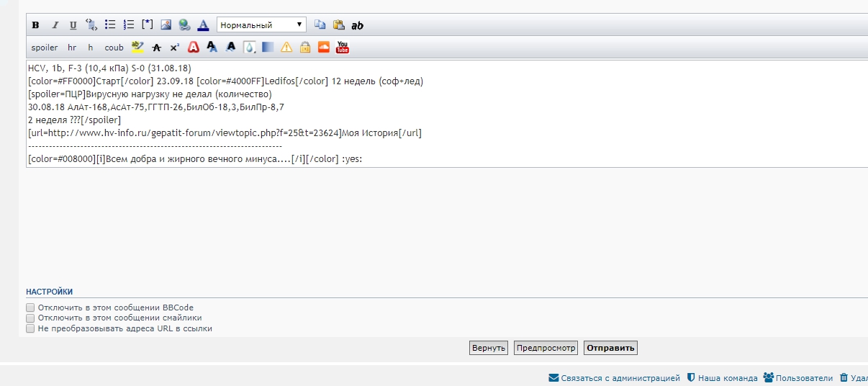
Task: Insert coub tag from toolbar
Action: (x=114, y=48)
